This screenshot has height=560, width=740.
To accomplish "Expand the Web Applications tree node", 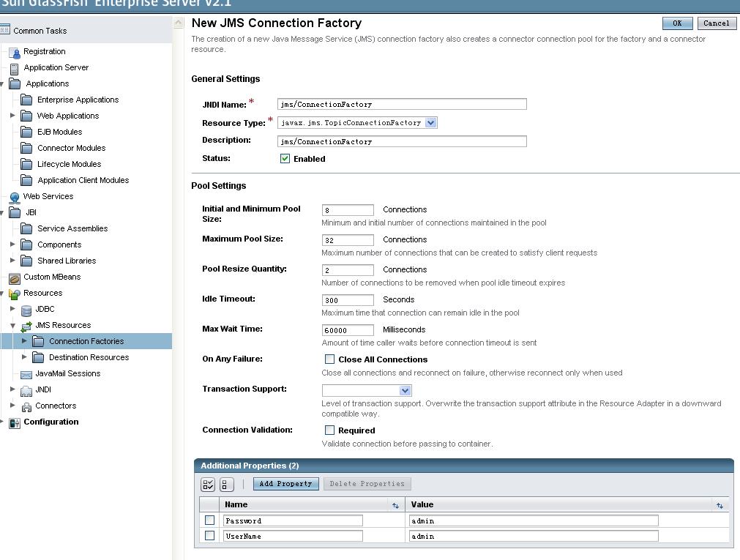I will (x=12, y=115).
